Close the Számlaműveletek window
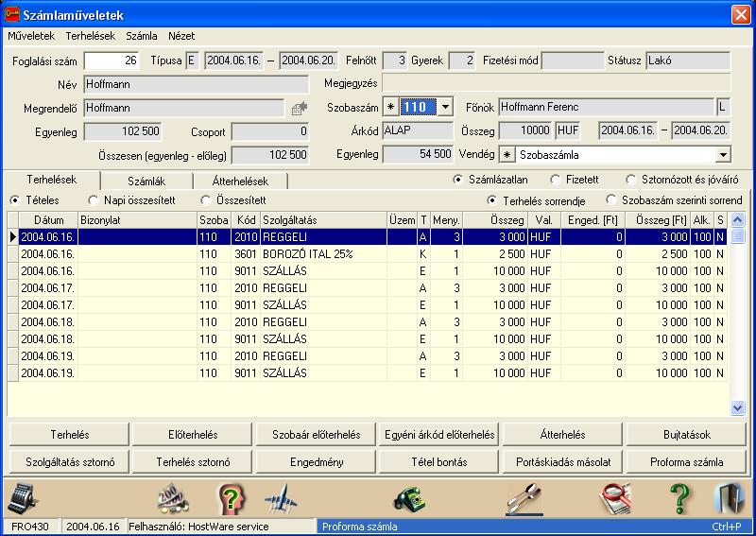Screen dimensions: 756x536 741,14
